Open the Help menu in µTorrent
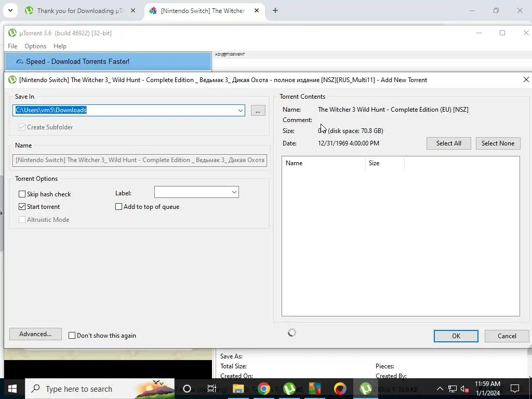The height and width of the screenshot is (399, 532). 60,46
